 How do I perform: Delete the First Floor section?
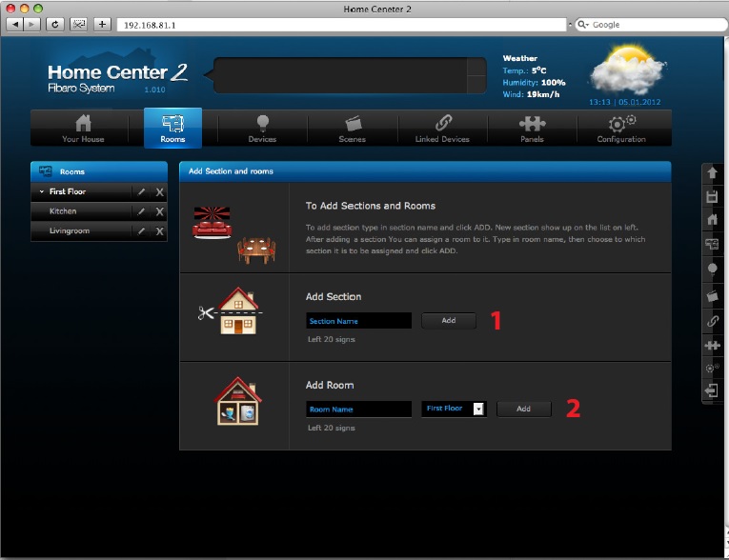tap(159, 192)
